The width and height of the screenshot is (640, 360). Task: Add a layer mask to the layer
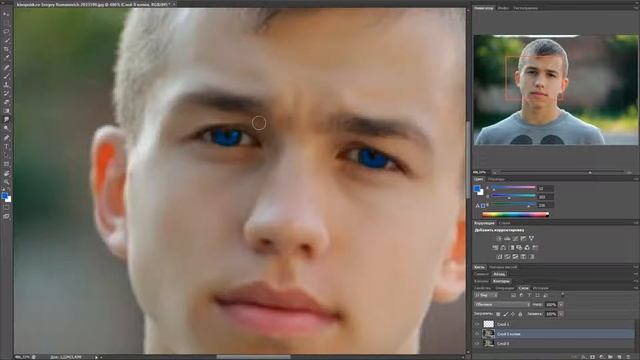click(x=592, y=356)
